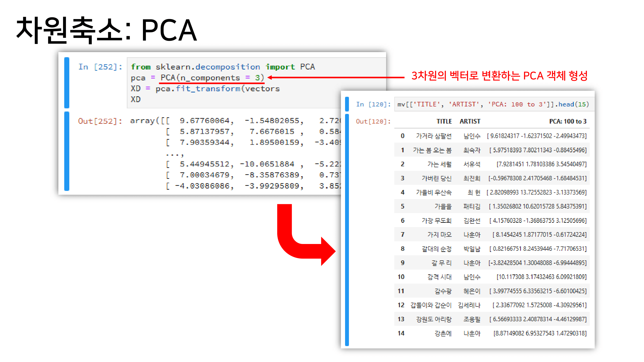
Task: Click the thin red arrow pointing to PCA
Action: tap(336, 77)
